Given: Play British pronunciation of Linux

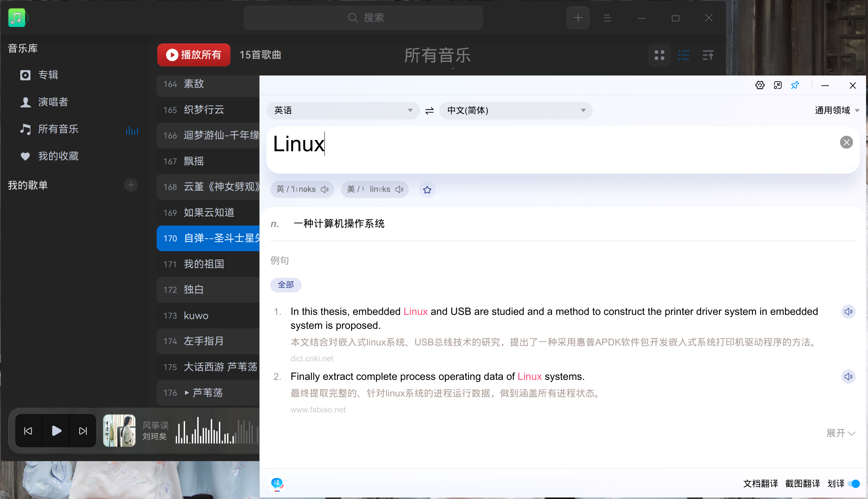Looking at the screenshot, I should [324, 190].
